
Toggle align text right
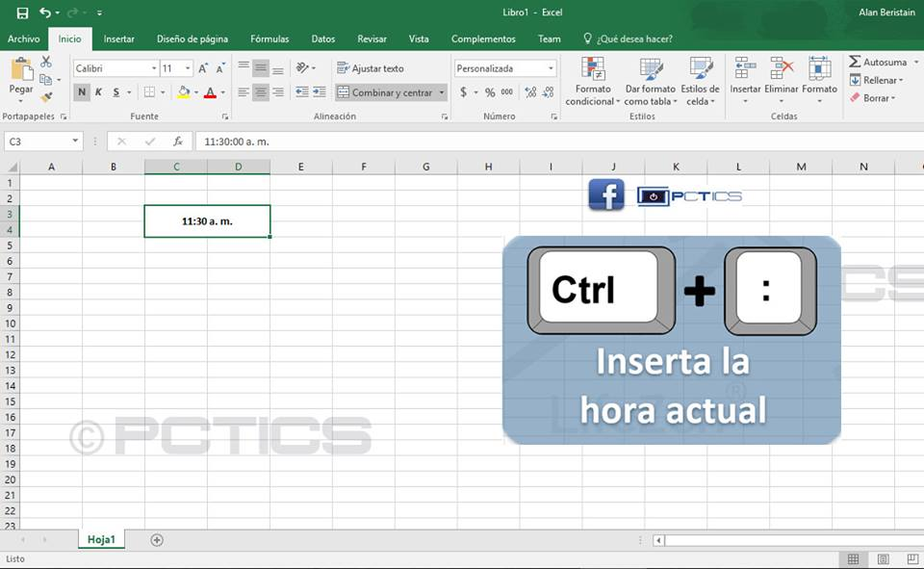[x=278, y=92]
